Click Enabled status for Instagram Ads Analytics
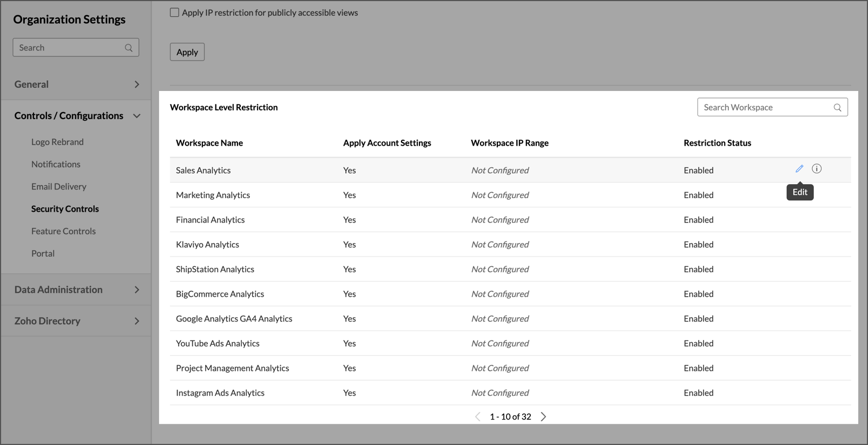The image size is (868, 445). (x=698, y=392)
